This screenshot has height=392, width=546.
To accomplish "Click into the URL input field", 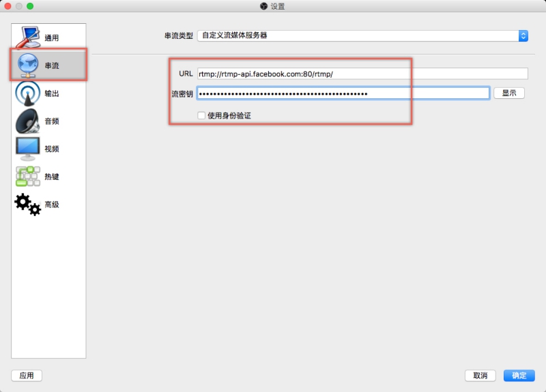I will click(x=362, y=74).
